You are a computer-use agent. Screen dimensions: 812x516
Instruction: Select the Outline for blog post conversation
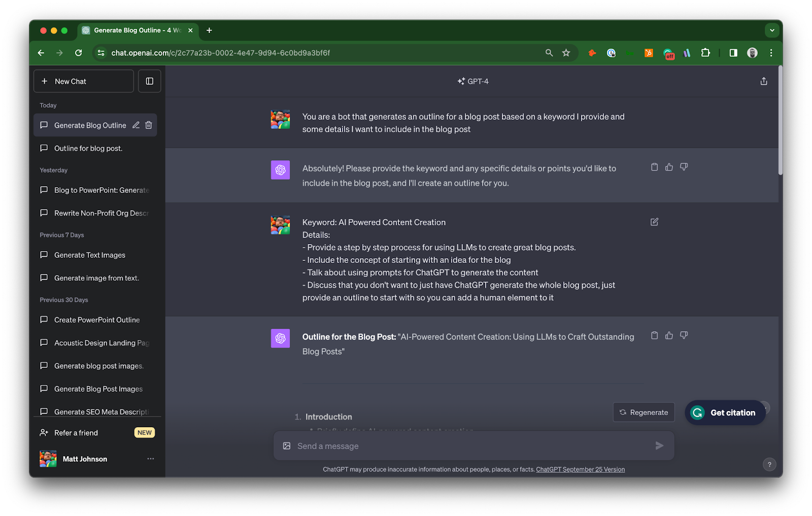tap(88, 148)
